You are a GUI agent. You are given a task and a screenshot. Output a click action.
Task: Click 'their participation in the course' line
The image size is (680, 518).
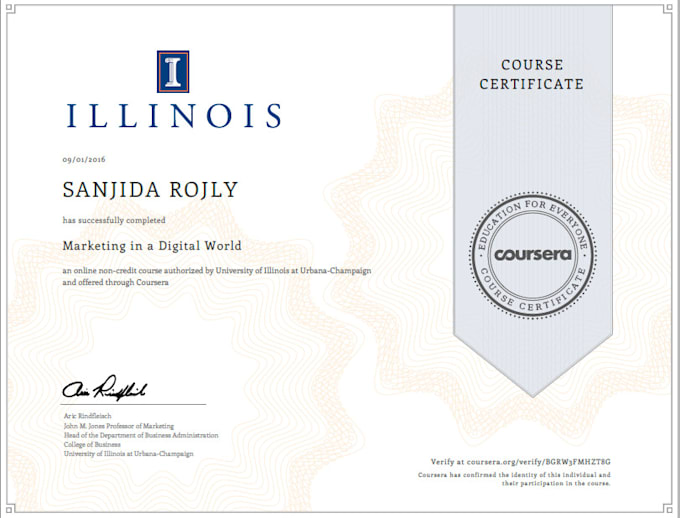click(x=556, y=483)
